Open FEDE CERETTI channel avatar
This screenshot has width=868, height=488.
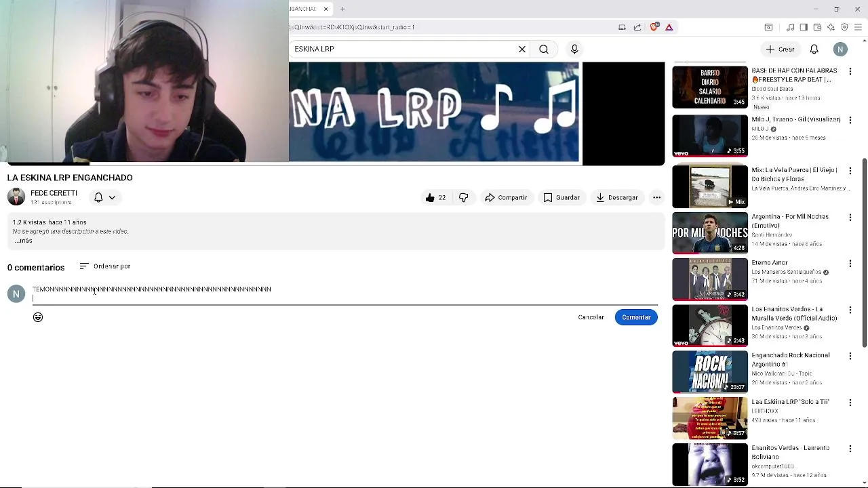point(16,197)
